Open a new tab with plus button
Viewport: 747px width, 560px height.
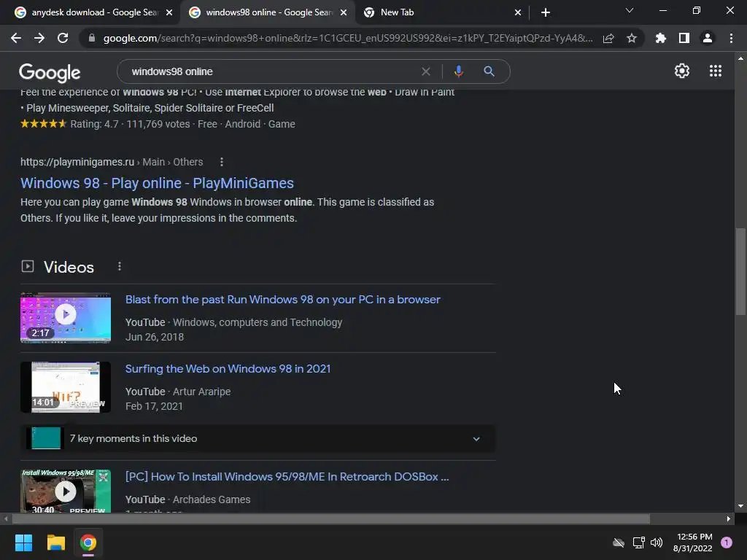(546, 12)
